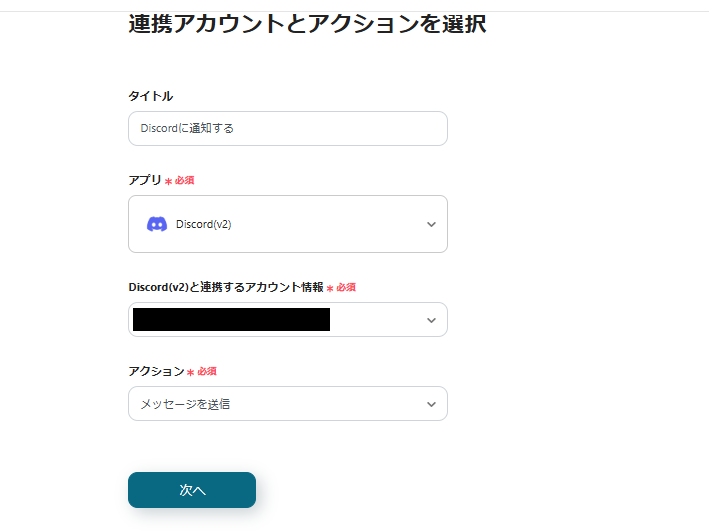Viewport: 709px width, 531px height.
Task: Click the タイトル input field with Discordに通知する
Action: (287, 128)
